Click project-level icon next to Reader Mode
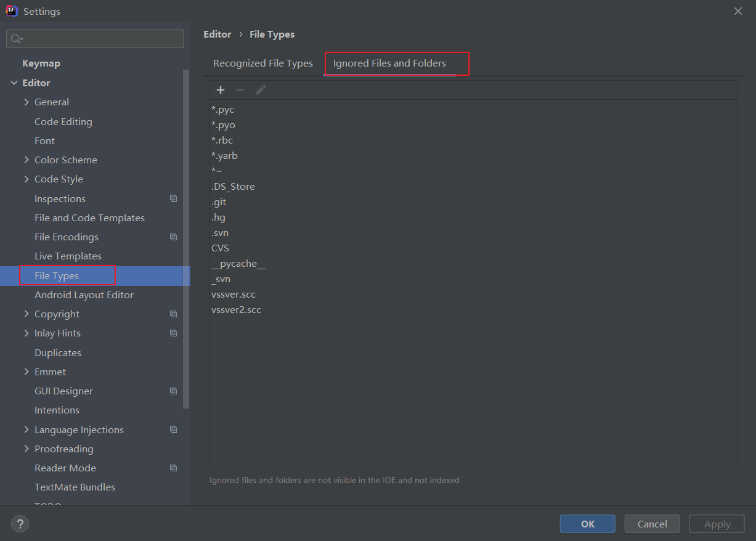This screenshot has width=756, height=541. (174, 468)
